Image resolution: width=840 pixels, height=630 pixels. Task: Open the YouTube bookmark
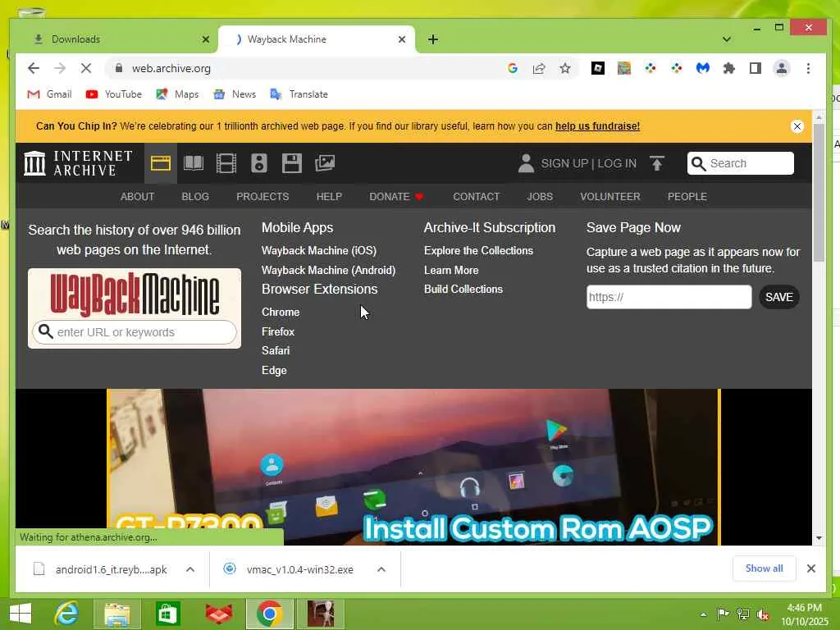point(113,94)
